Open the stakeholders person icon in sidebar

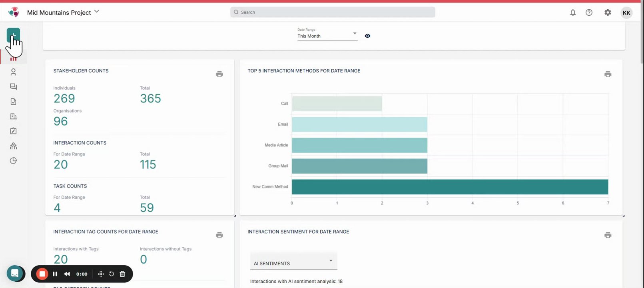pos(13,72)
